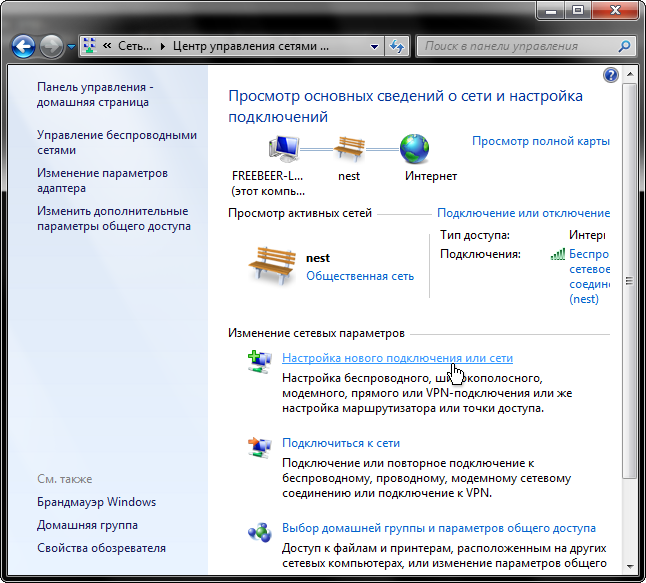
Task: Click the 'Подключения:' label
Action: (x=480, y=254)
